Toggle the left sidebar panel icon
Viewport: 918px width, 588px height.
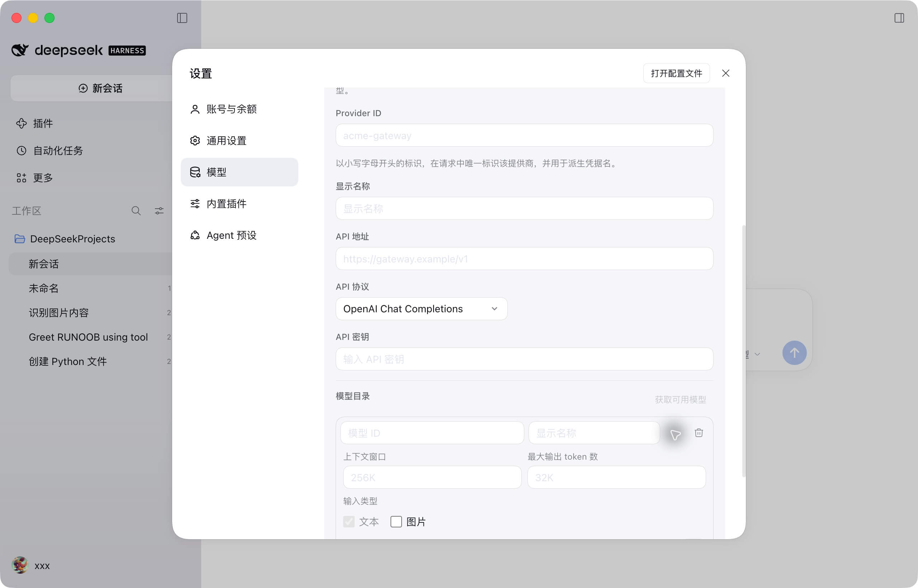coord(182,18)
